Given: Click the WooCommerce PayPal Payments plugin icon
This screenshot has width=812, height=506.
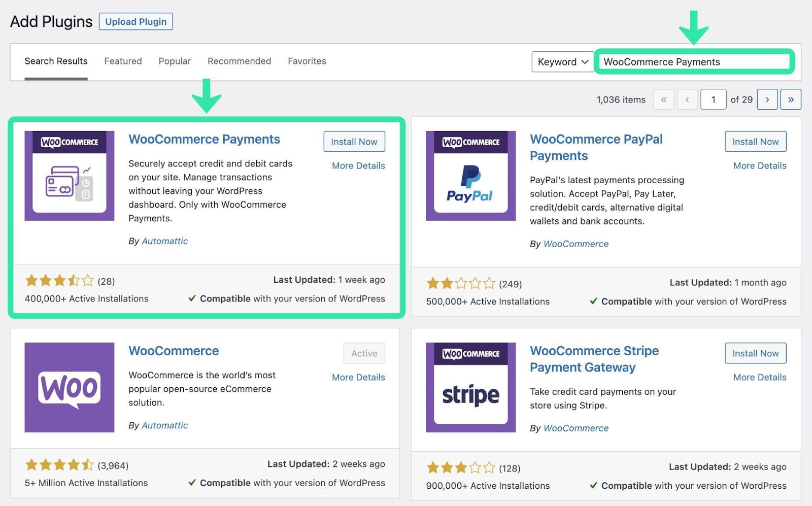Looking at the screenshot, I should pyautogui.click(x=470, y=176).
